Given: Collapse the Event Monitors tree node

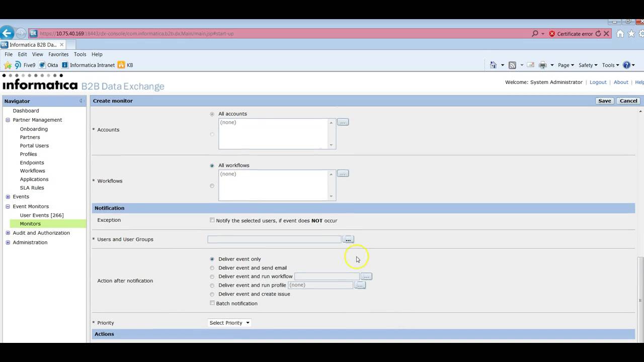Looking at the screenshot, I should coord(8,207).
